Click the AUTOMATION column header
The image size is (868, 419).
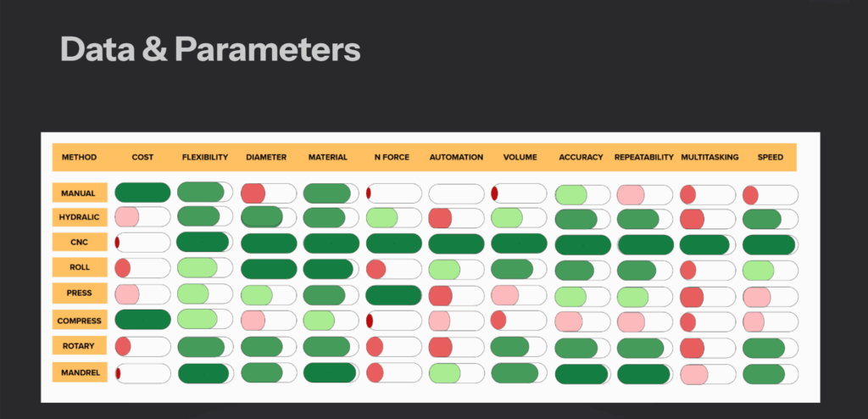tap(456, 158)
